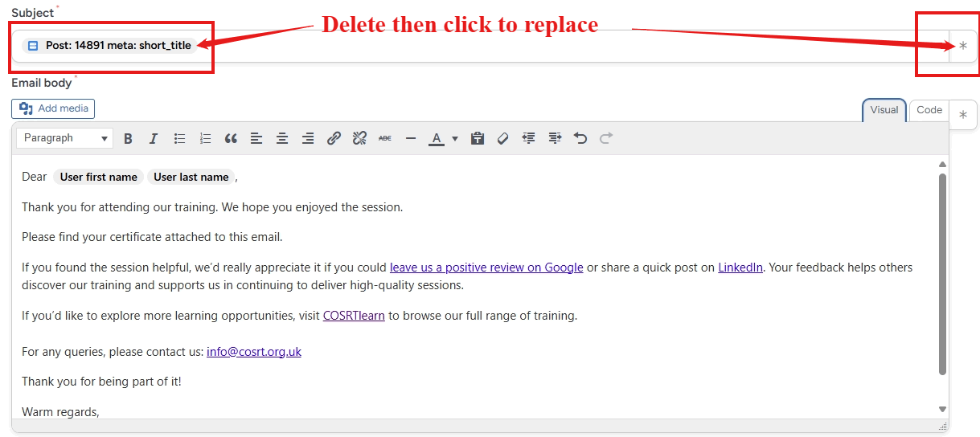The height and width of the screenshot is (437, 980).
Task: Click the 'Dear' greeting word
Action: 35,177
